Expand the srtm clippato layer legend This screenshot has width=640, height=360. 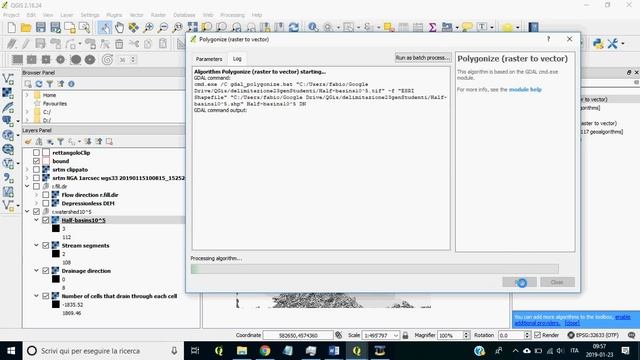point(27,169)
